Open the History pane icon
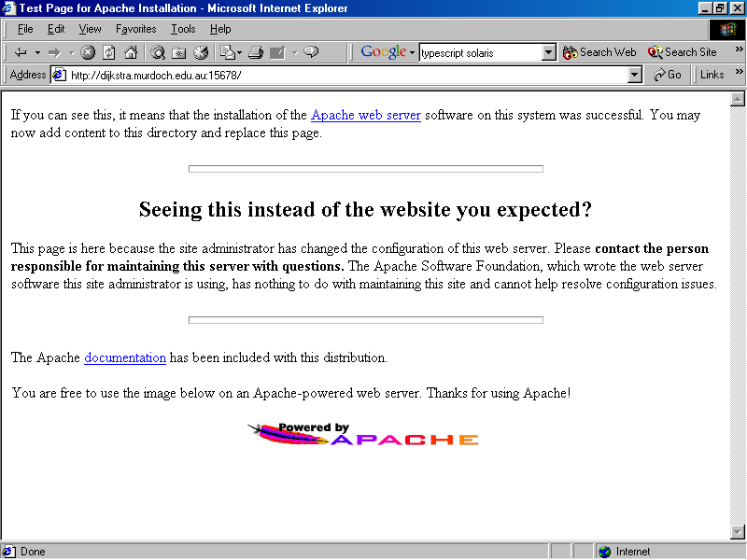Viewport: 747px width, 560px height. tap(201, 52)
